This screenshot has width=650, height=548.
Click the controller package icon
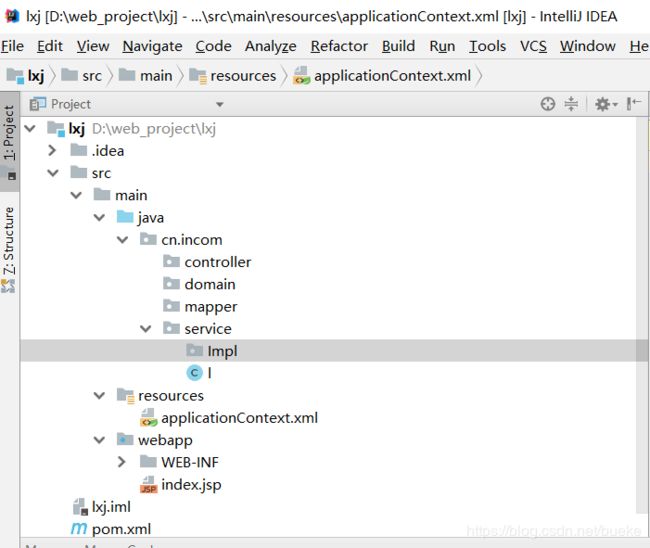click(171, 262)
